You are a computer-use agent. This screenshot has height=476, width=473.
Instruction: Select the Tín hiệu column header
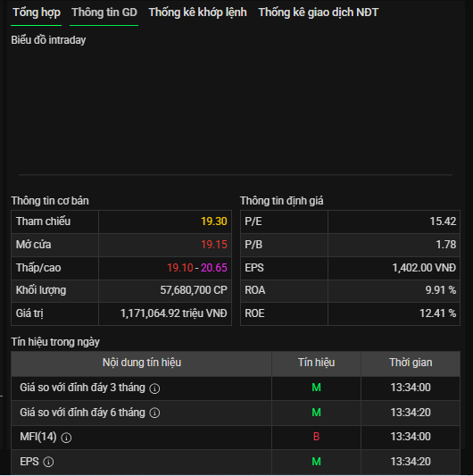[316, 363]
